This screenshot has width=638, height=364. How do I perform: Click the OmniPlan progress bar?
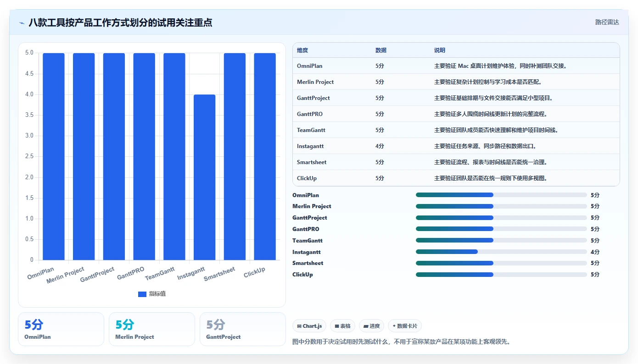point(501,195)
